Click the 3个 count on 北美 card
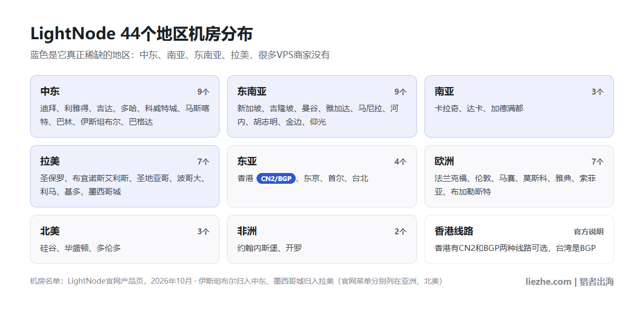Screen dimensions: 644x317 point(203,232)
